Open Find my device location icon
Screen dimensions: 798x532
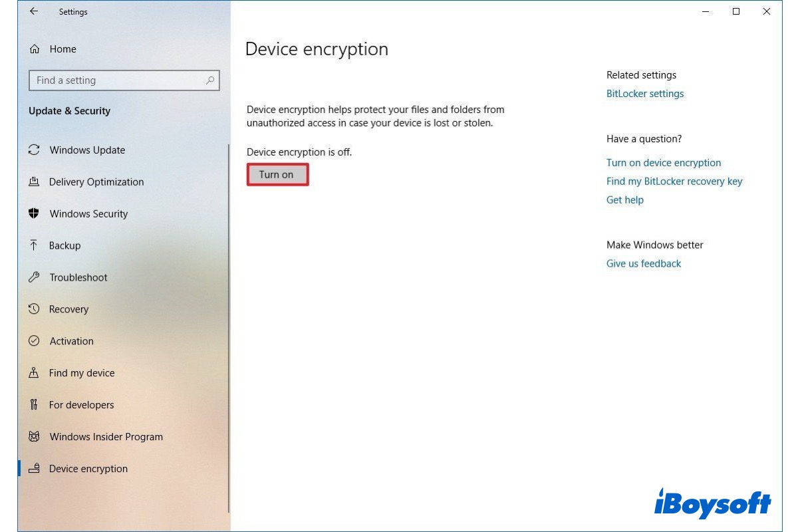pyautogui.click(x=35, y=372)
